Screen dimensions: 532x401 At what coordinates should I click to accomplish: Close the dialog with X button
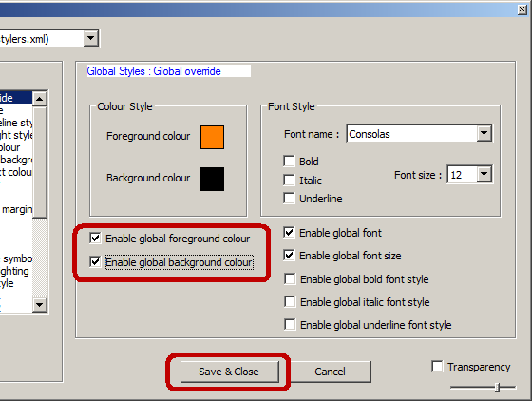[x=522, y=10]
